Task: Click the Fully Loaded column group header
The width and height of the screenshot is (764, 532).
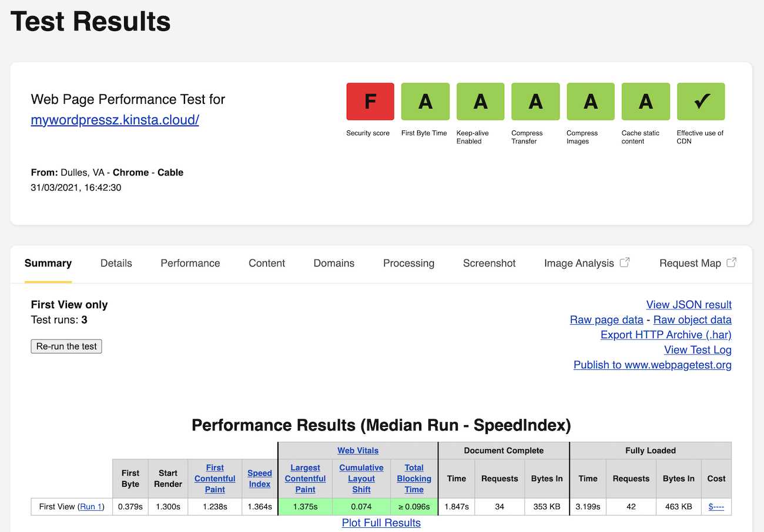Action: pos(651,450)
